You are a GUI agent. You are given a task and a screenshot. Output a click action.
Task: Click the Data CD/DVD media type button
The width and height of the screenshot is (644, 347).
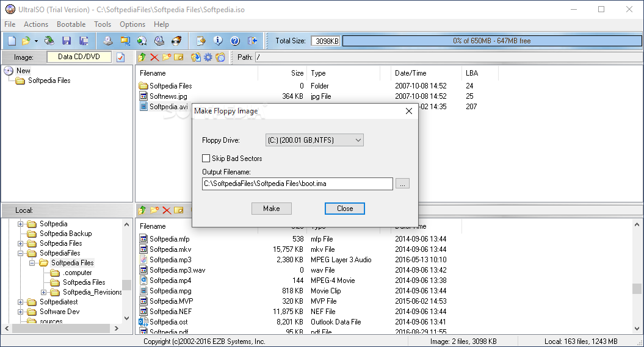(79, 57)
